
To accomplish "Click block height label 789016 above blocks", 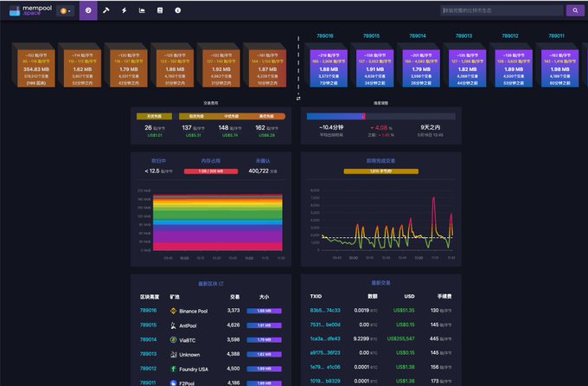I will coord(325,36).
